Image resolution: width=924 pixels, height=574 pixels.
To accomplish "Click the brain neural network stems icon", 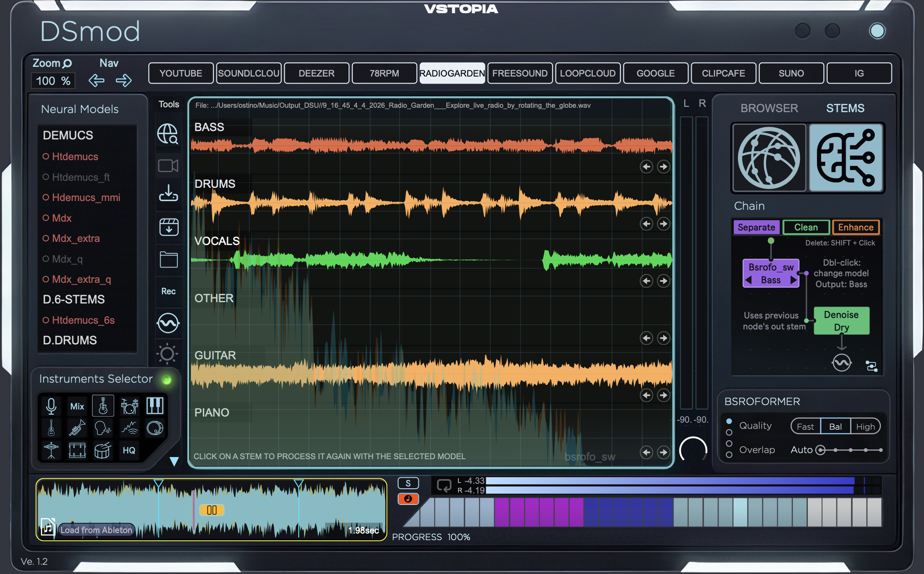I will click(846, 157).
